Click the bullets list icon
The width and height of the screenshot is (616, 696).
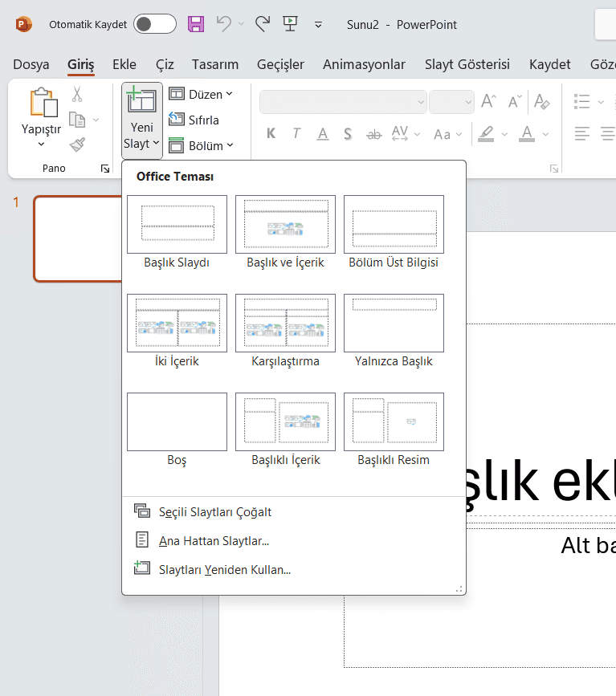(x=581, y=101)
